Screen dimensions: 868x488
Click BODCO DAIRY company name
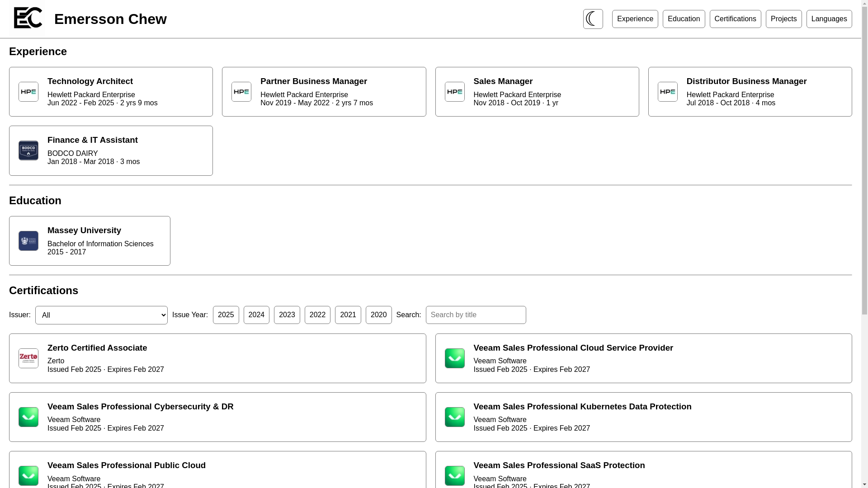pos(72,154)
